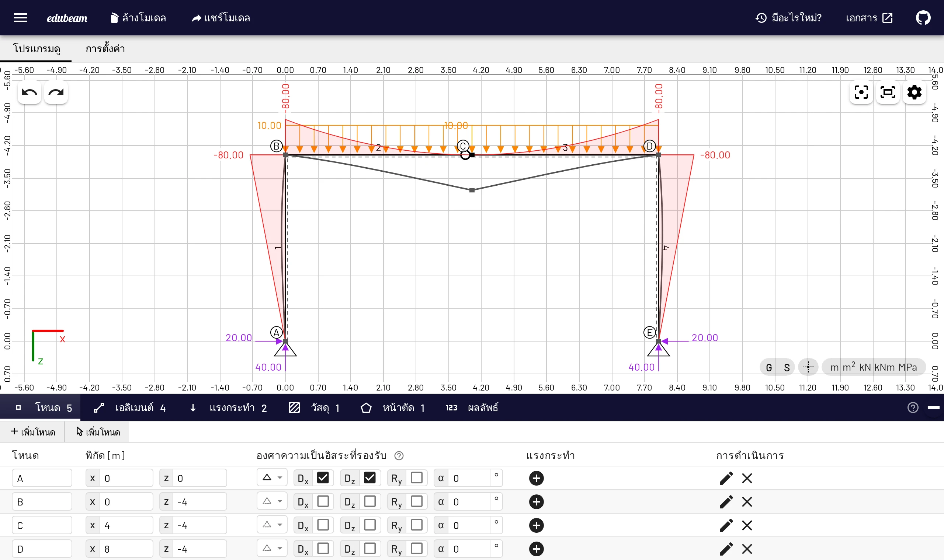Click แชร์โมเดล share model button
This screenshot has width=944, height=560.
tap(221, 18)
